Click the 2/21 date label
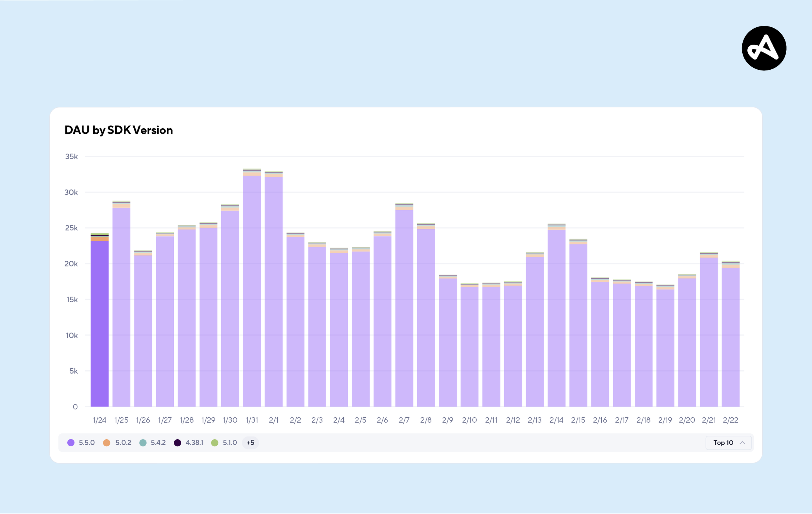Image resolution: width=812 pixels, height=514 pixels. (709, 420)
